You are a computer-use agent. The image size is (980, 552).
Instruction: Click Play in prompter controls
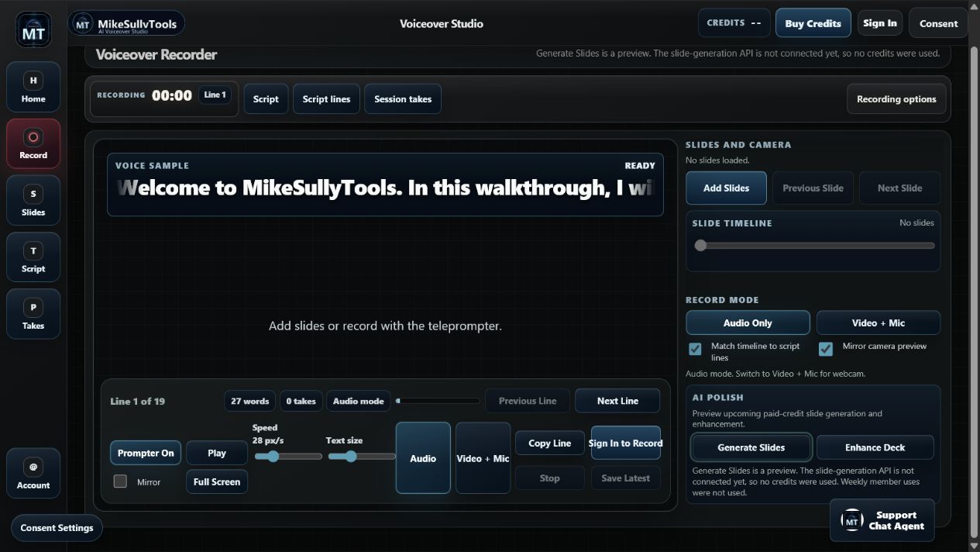(x=217, y=453)
